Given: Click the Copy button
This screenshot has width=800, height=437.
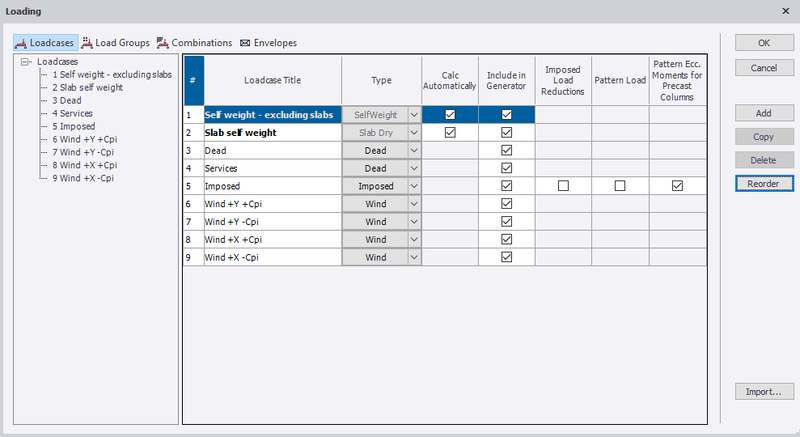Looking at the screenshot, I should tap(764, 137).
